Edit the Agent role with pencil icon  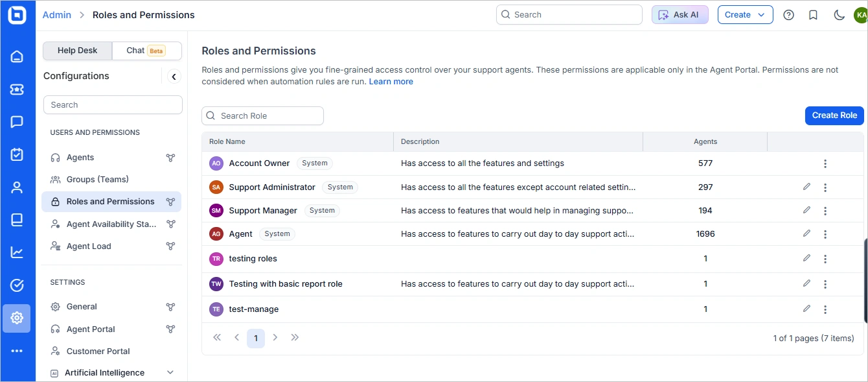(x=806, y=233)
